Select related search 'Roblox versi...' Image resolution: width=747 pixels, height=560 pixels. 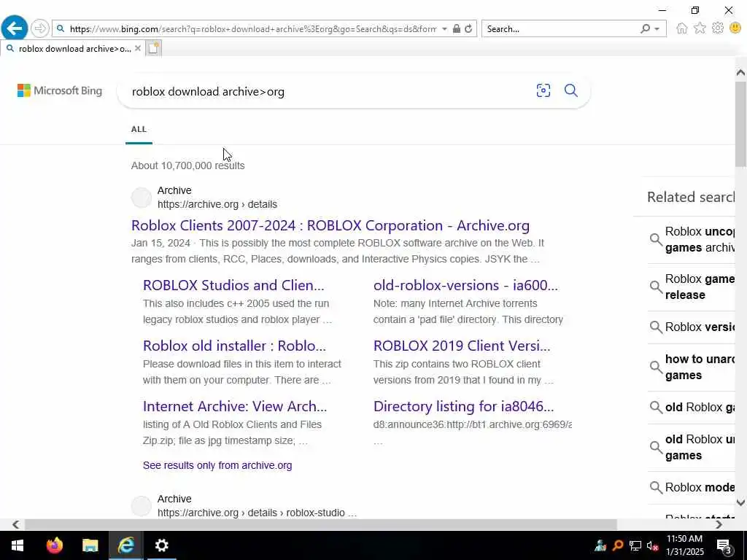tap(692, 327)
